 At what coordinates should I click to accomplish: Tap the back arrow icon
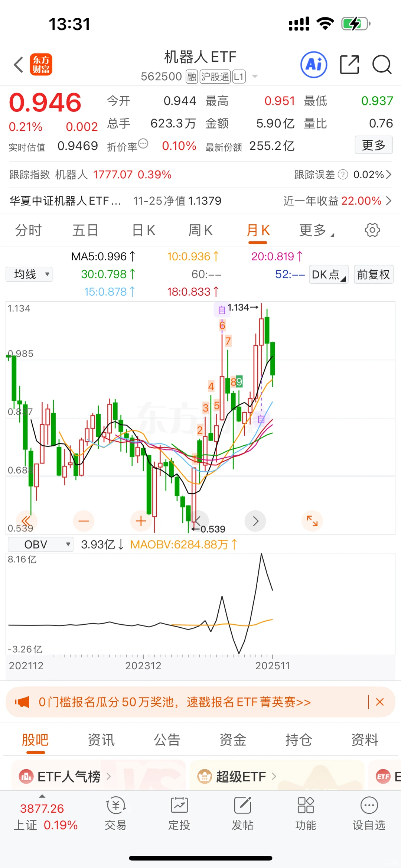(19, 65)
